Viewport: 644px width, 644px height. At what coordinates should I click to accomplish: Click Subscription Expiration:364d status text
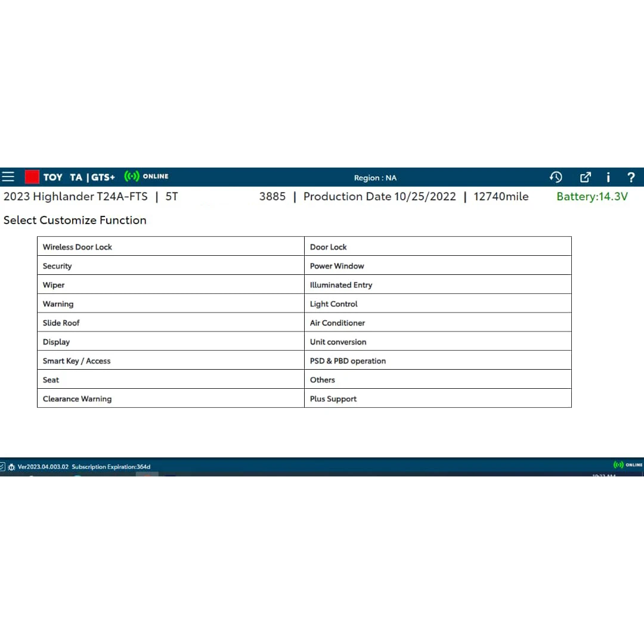(111, 467)
